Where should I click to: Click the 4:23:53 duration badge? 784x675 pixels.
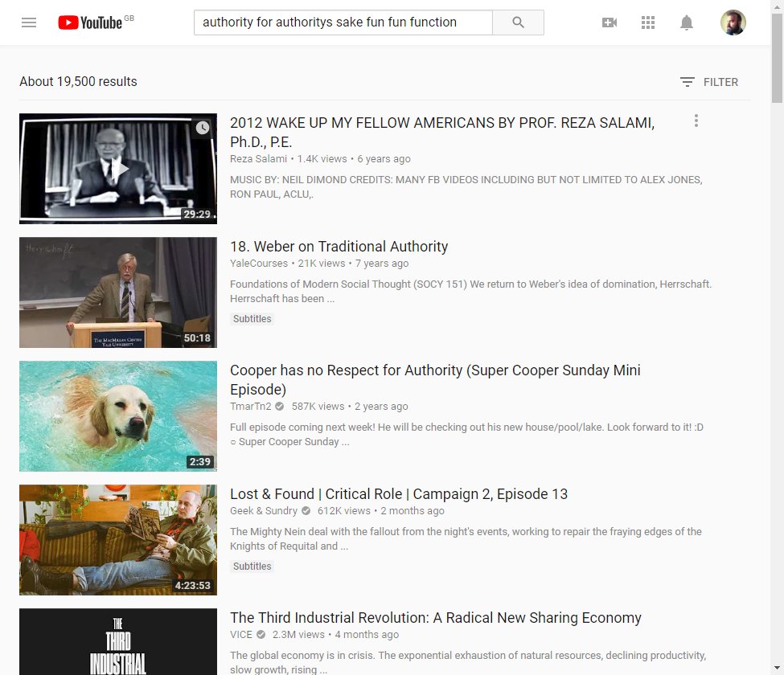(x=192, y=586)
